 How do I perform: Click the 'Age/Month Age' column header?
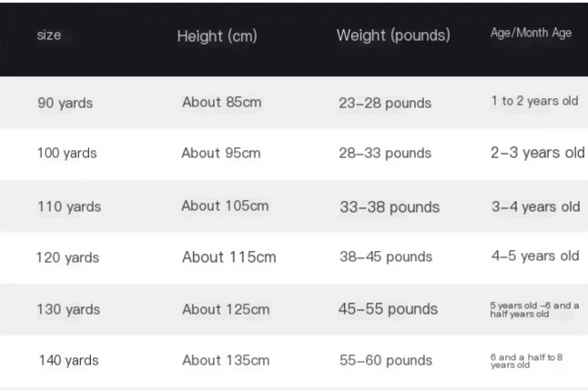531,33
